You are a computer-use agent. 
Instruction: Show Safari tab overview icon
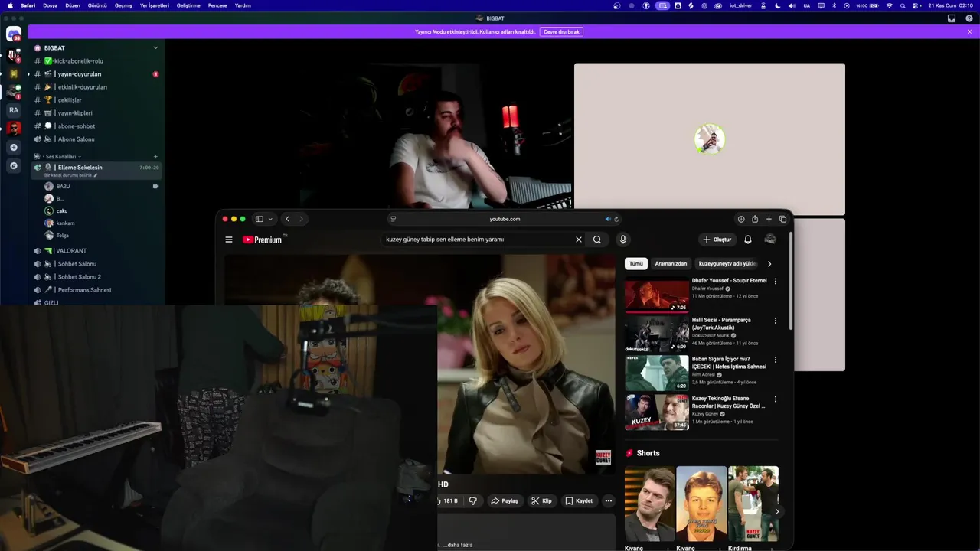tap(782, 219)
